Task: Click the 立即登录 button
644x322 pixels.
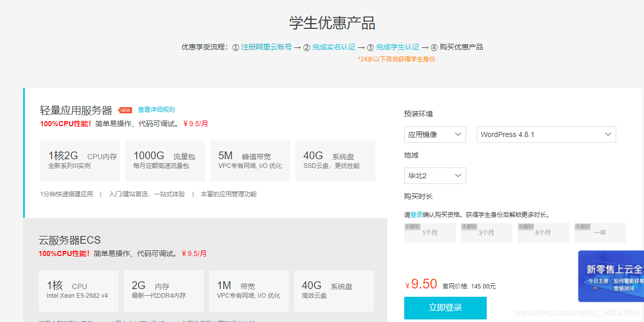Action: tap(445, 308)
